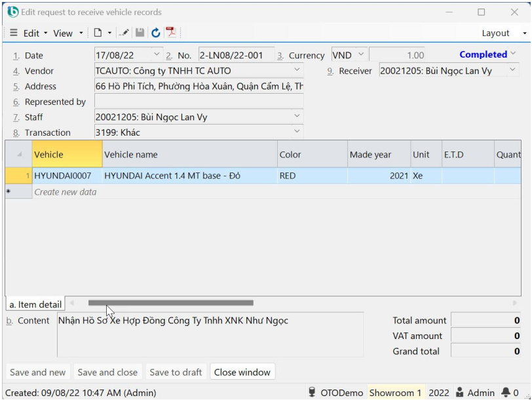Expand the Transaction dropdown
Viewport: 532px width, 400px height.
[x=297, y=132]
